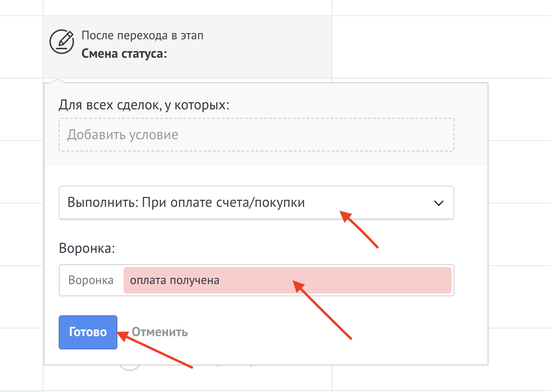Click the pencil edit icon beside Смена статуса

pyautogui.click(x=62, y=42)
